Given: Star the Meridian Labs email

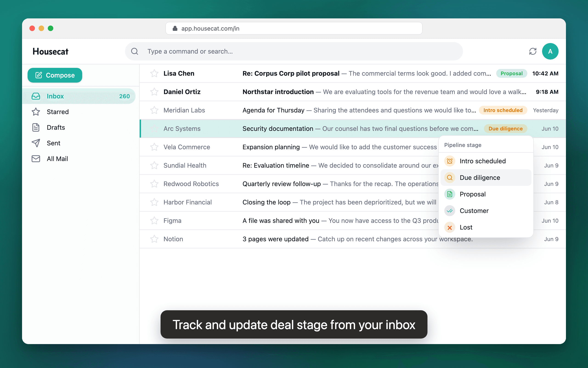Looking at the screenshot, I should [x=154, y=110].
